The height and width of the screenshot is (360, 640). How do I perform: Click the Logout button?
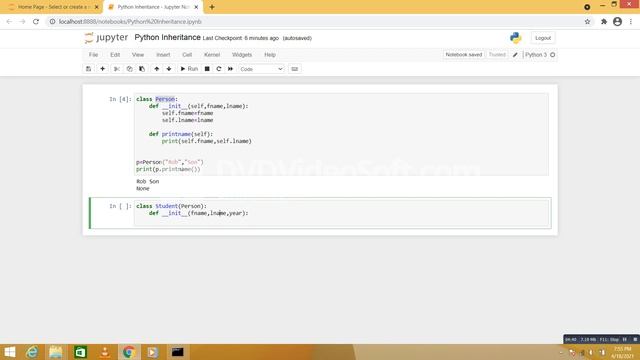543,38
